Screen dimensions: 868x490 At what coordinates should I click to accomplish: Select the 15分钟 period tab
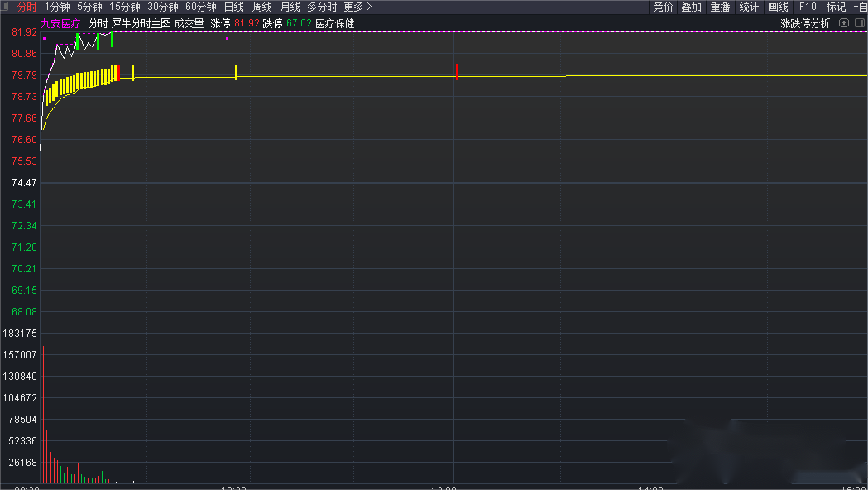pyautogui.click(x=125, y=7)
